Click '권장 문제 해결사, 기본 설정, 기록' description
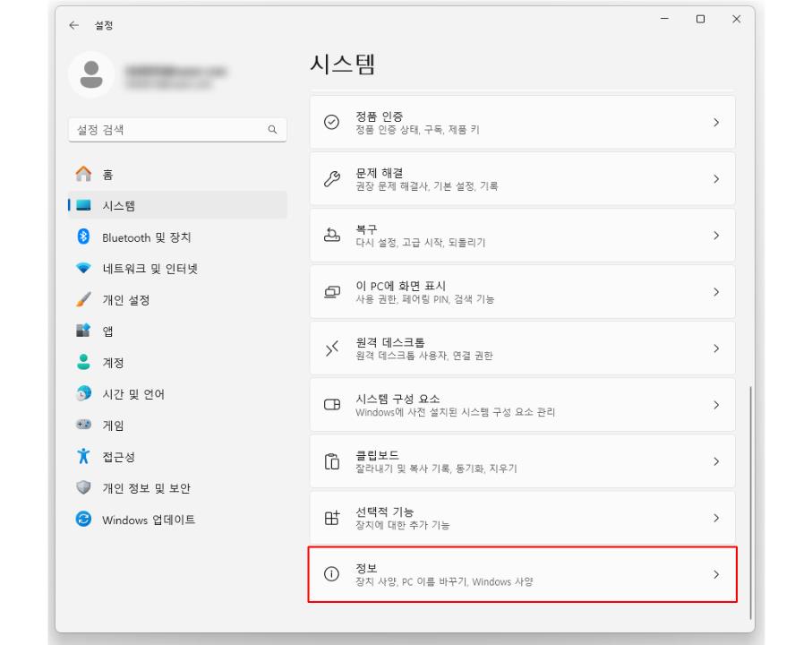 pos(427,186)
